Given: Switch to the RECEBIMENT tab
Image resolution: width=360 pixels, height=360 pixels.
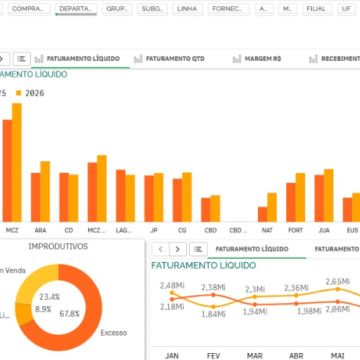Looking at the screenshot, I should 340,59.
